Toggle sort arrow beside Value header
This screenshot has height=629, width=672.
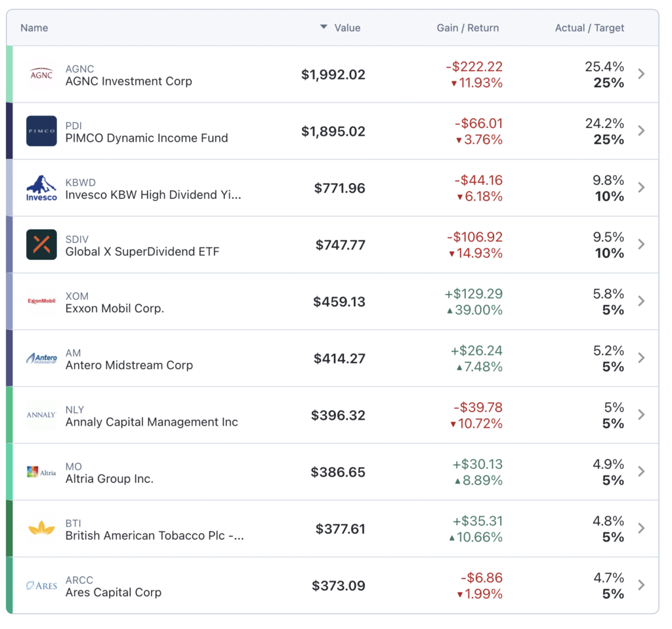tap(323, 28)
